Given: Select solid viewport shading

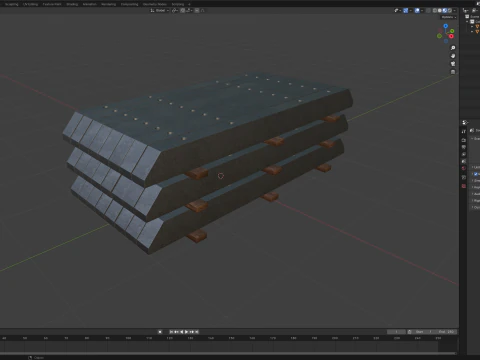Looking at the screenshot, I should [x=440, y=11].
